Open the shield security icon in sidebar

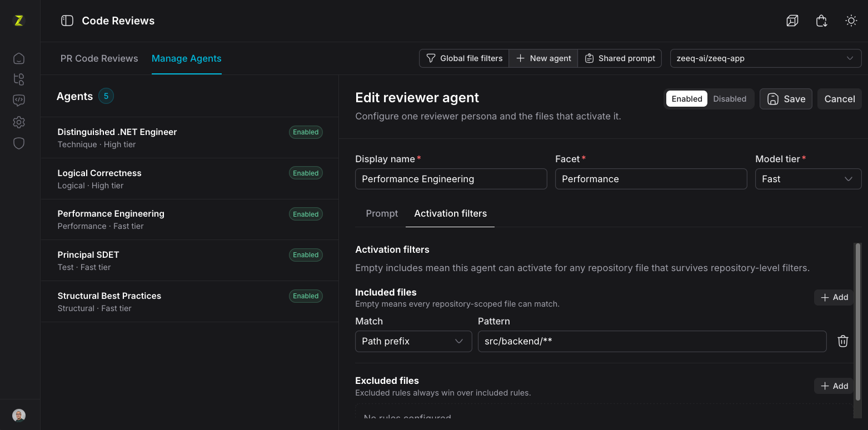point(19,143)
